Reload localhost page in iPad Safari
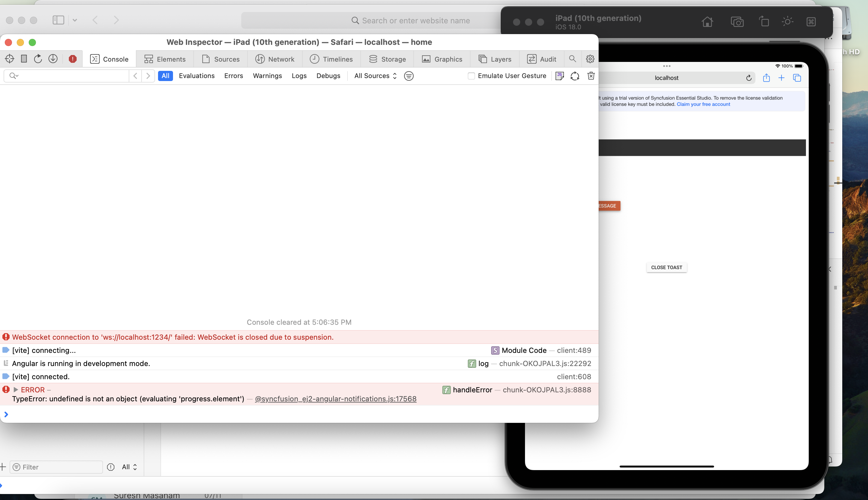This screenshot has height=500, width=868. tap(749, 78)
